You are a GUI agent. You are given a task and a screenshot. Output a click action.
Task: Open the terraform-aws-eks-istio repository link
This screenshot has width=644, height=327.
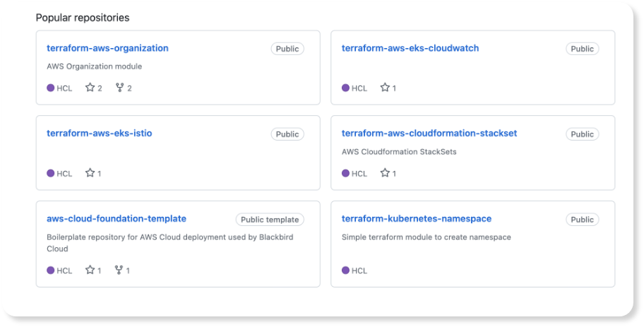click(x=100, y=133)
